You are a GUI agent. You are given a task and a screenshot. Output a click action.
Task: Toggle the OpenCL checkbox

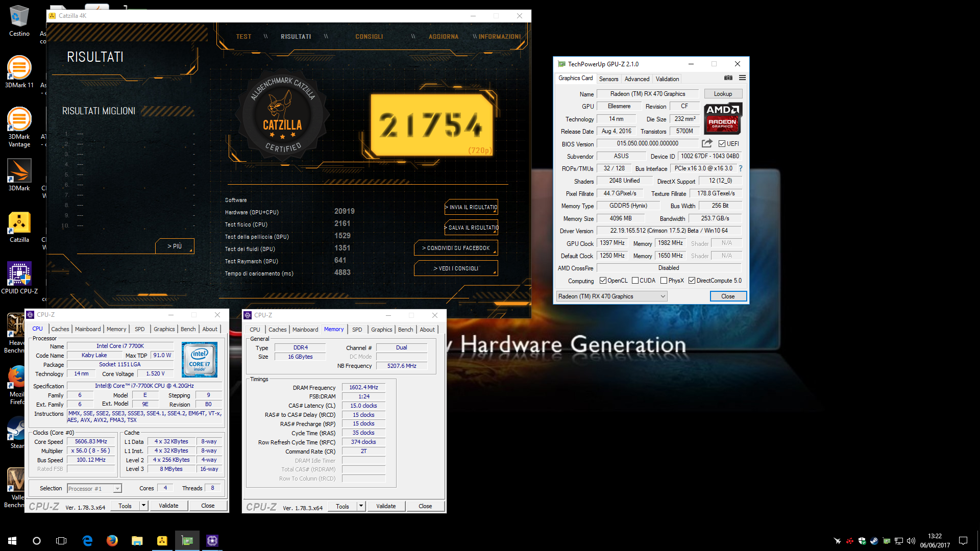[603, 281]
